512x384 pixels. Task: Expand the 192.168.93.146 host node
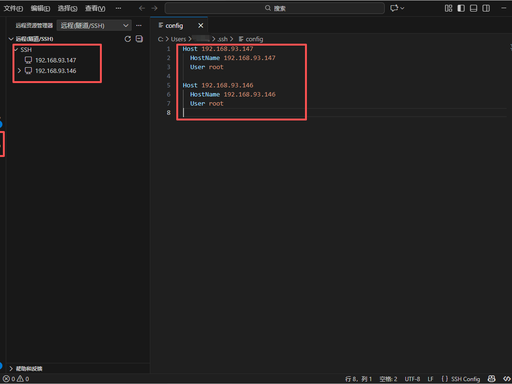19,71
